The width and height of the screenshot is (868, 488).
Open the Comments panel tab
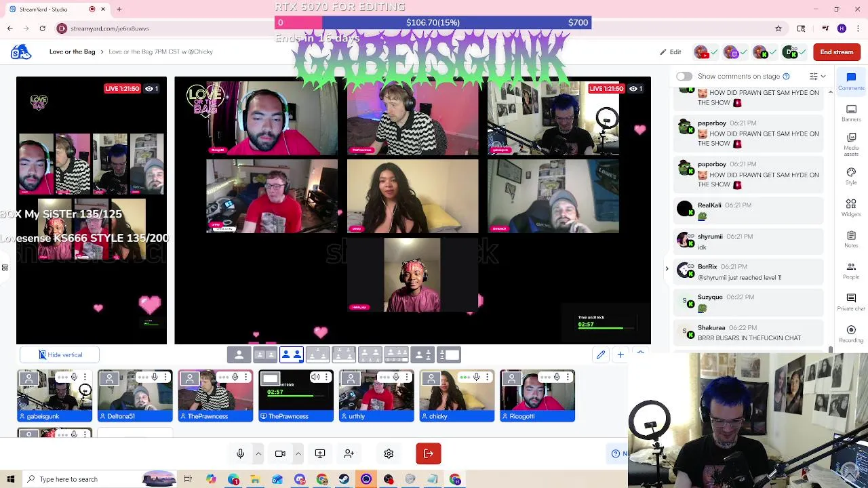tap(851, 81)
